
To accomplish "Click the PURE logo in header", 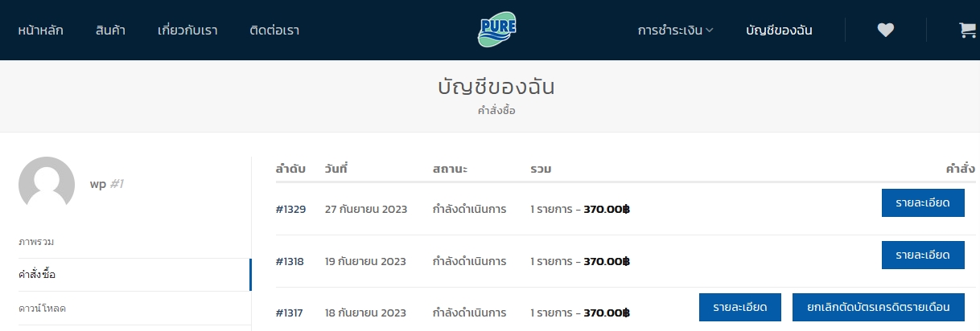I will click(496, 31).
